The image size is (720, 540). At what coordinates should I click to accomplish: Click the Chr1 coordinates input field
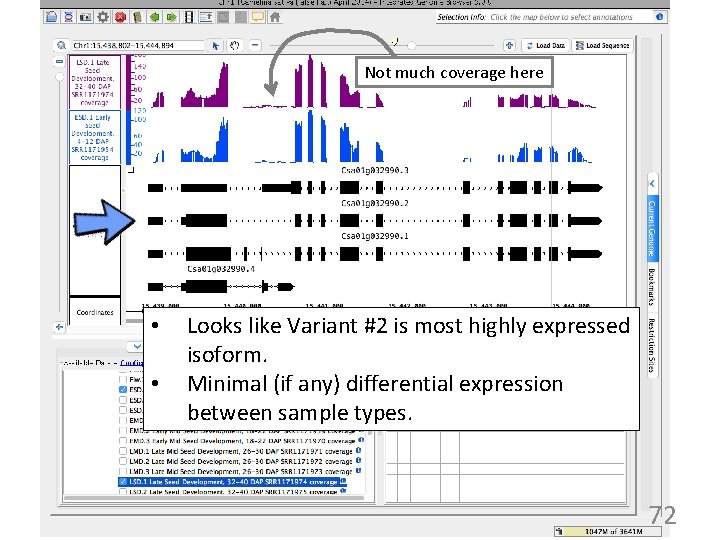pyautogui.click(x=137, y=45)
